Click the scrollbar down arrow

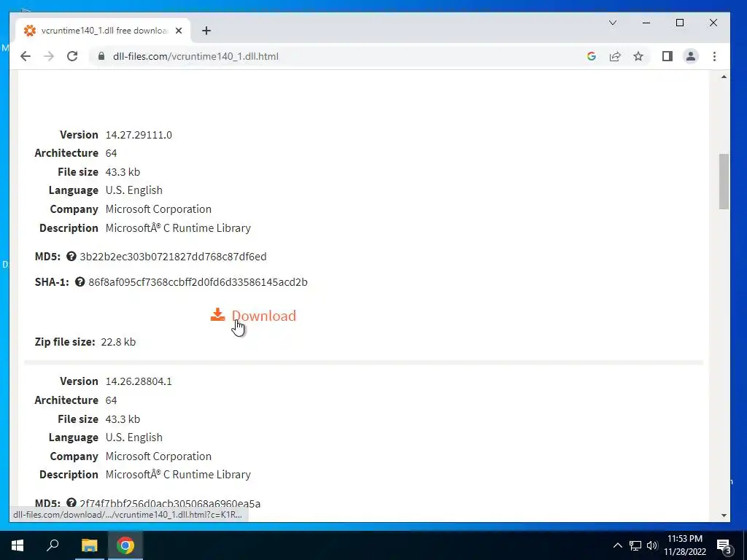click(x=724, y=516)
